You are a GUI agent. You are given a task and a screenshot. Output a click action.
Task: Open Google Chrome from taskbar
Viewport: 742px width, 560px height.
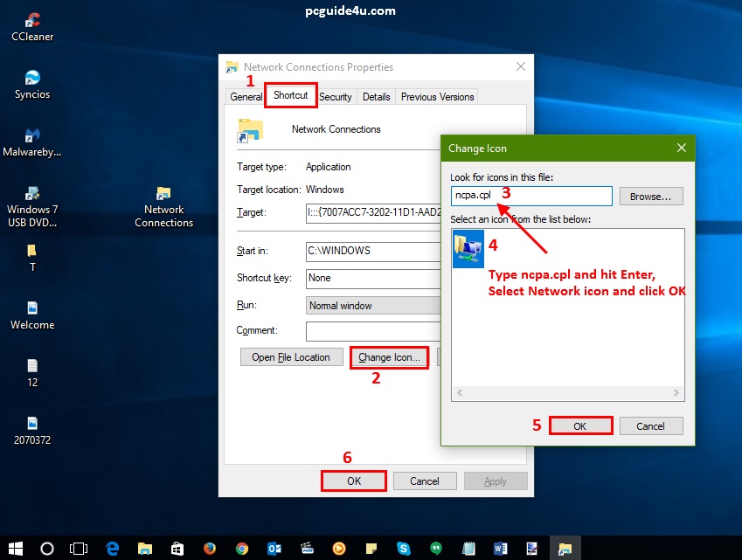click(x=241, y=549)
